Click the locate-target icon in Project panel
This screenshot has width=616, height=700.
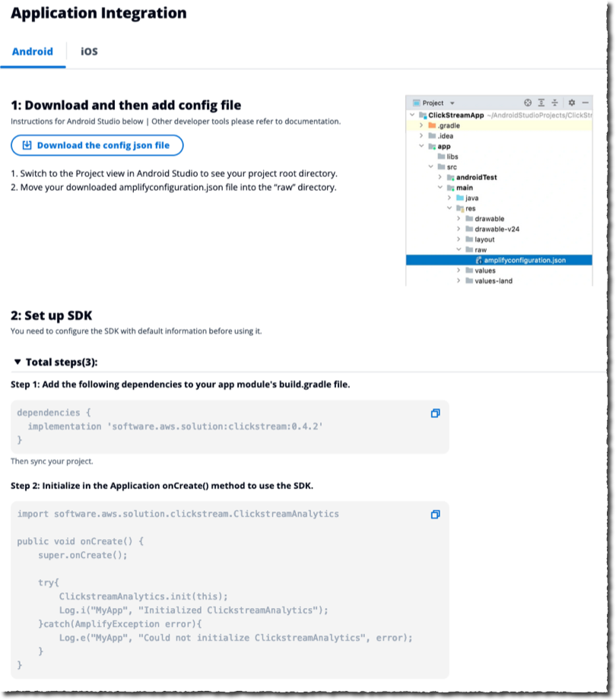(x=528, y=103)
